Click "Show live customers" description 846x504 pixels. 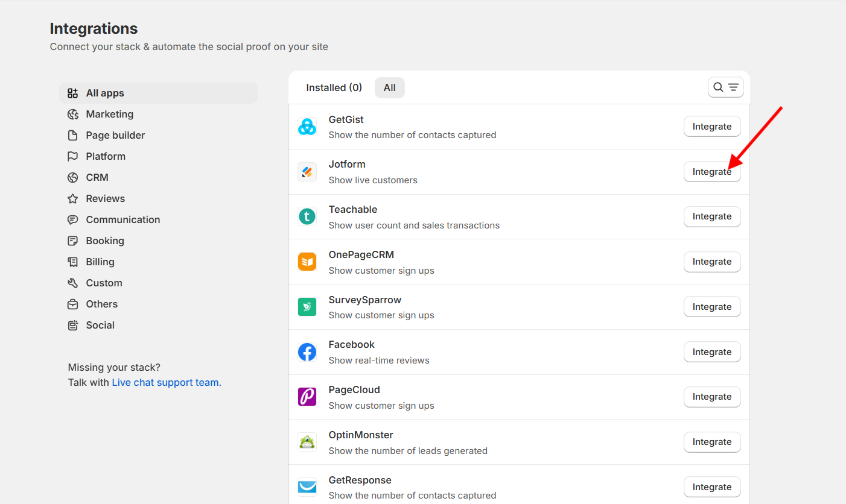pyautogui.click(x=373, y=180)
